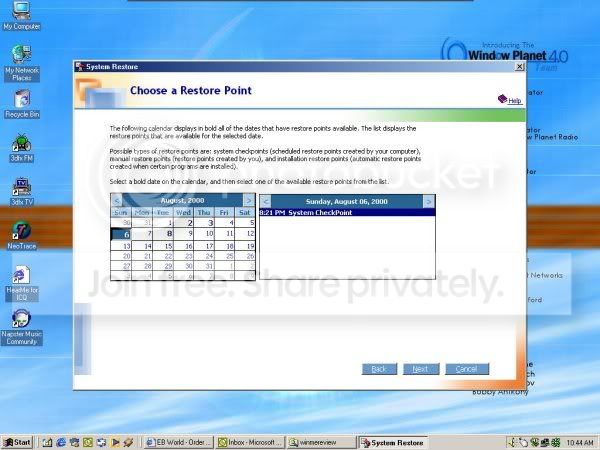This screenshot has height=450, width=600.
Task: Click the green Outlook Quick Launch icon
Action: [88, 442]
